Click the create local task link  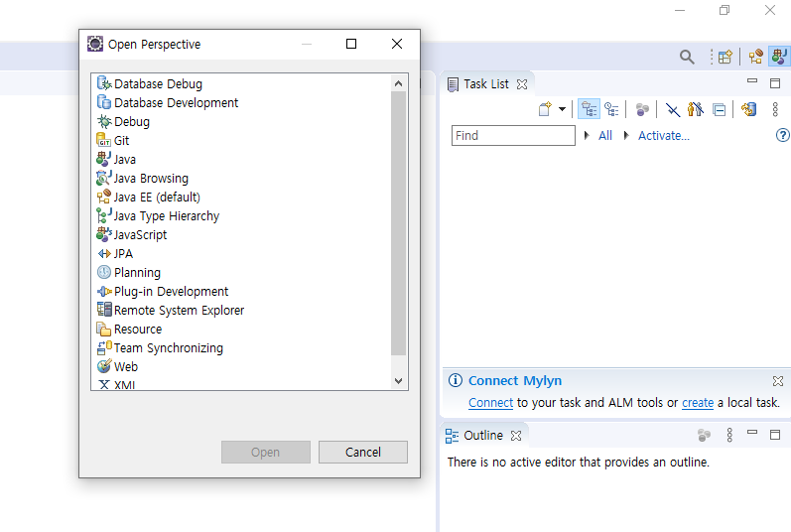[698, 402]
